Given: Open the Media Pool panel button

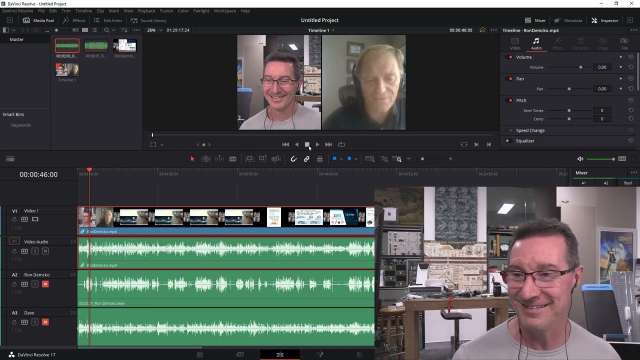Looking at the screenshot, I should tap(38, 20).
